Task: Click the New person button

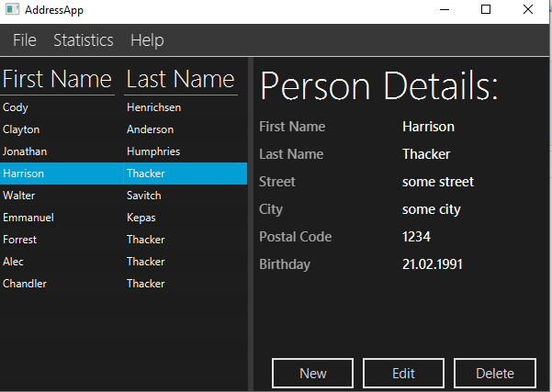Action: point(312,373)
